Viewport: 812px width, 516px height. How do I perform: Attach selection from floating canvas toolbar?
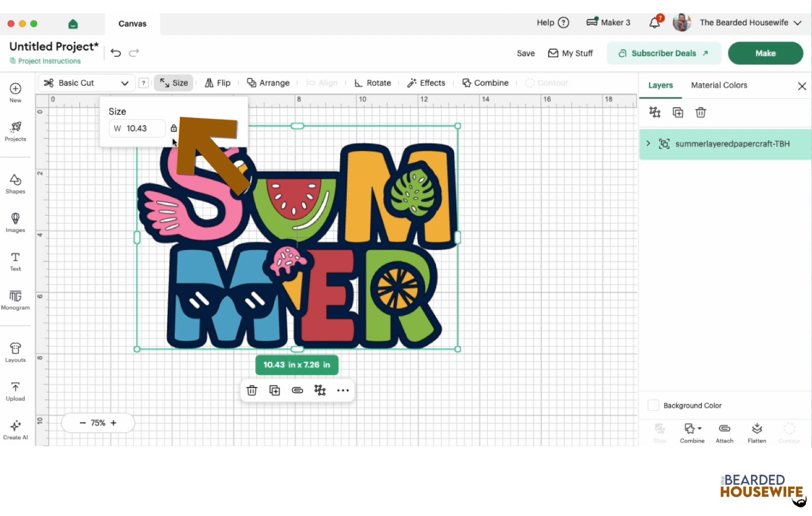click(297, 390)
